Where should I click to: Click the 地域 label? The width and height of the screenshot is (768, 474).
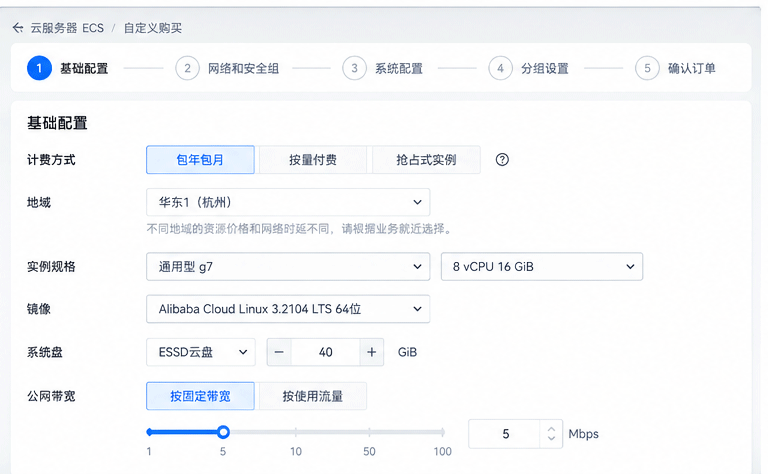click(39, 202)
